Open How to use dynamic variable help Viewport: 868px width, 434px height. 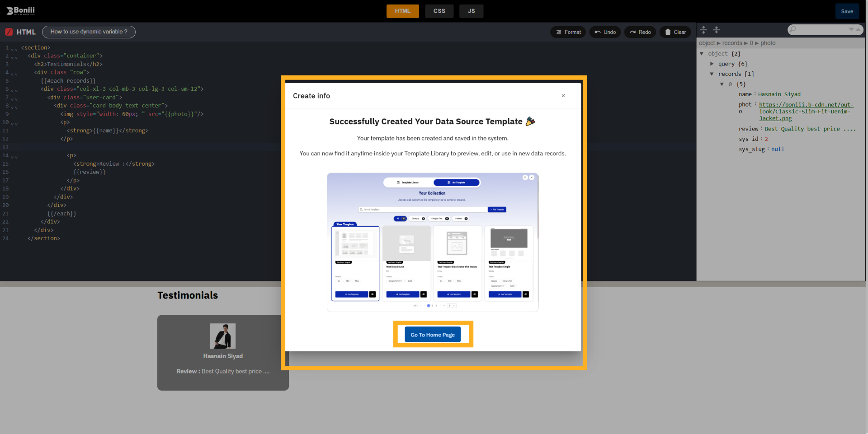tap(89, 32)
